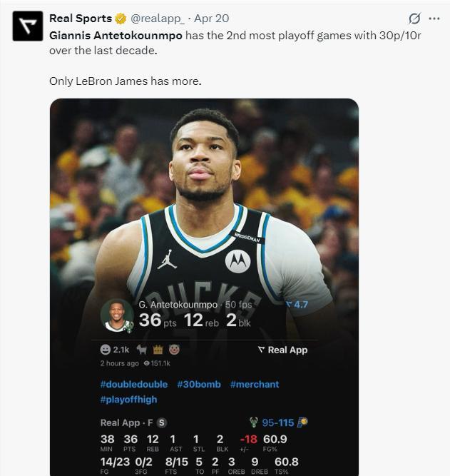The width and height of the screenshot is (450, 476).
Task: Click the Pacers team logo by score
Action: click(x=303, y=422)
